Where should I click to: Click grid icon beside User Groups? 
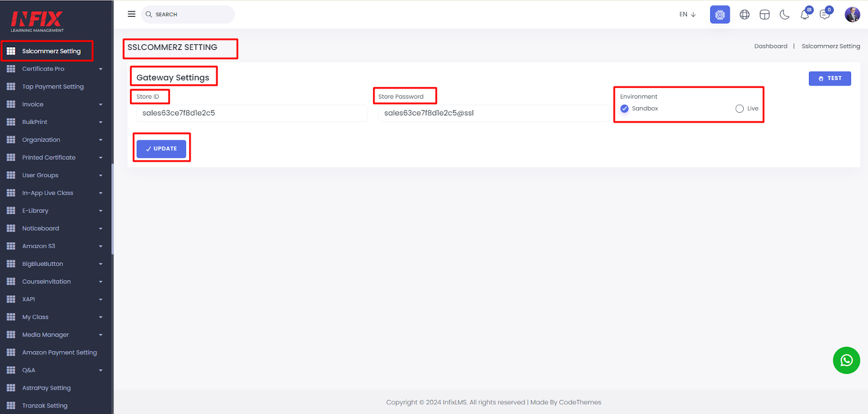coord(11,175)
